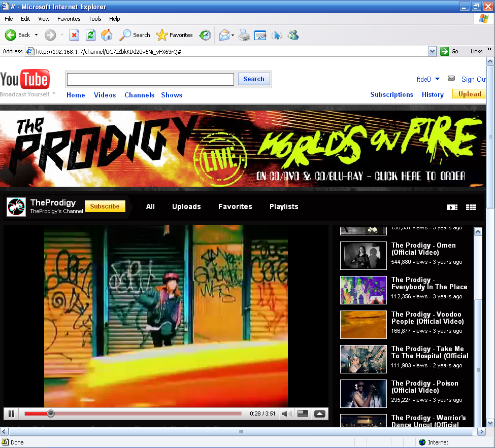
Task: Click the IE Back arrow icon
Action: [x=11, y=35]
